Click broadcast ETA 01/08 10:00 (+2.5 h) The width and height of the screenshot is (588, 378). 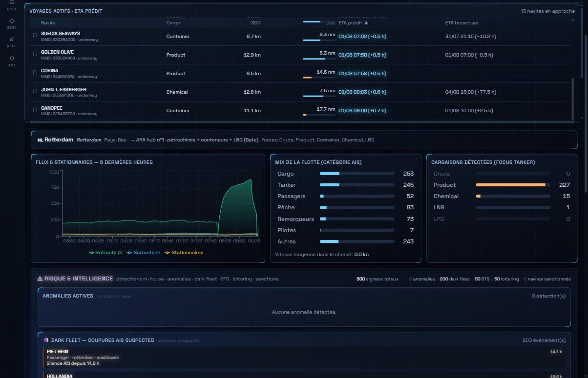(469, 111)
